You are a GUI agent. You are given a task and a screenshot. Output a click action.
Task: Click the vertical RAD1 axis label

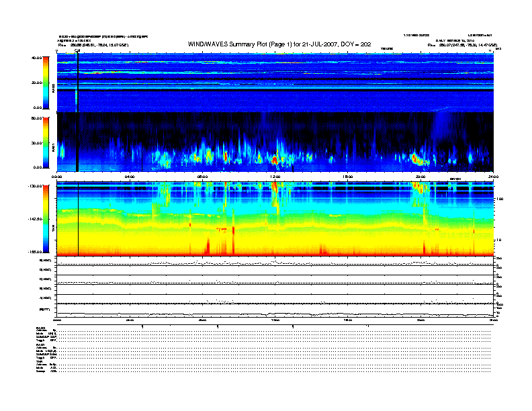(x=54, y=147)
